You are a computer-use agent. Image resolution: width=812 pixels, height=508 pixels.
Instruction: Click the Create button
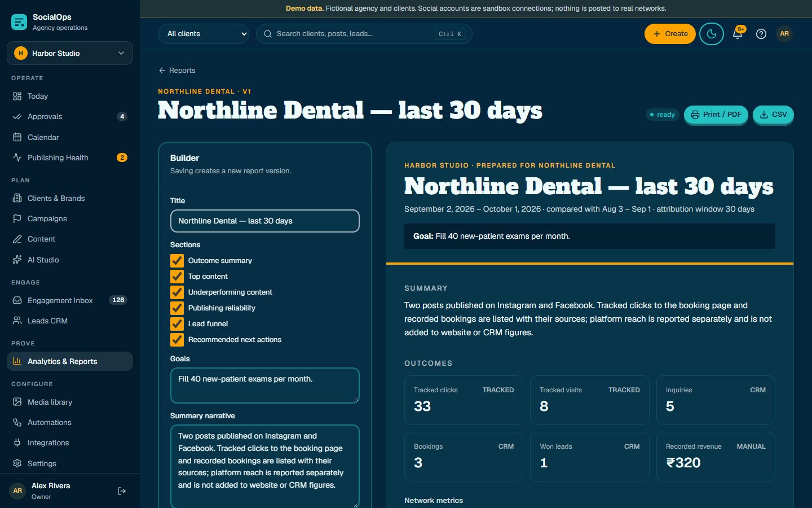(670, 34)
